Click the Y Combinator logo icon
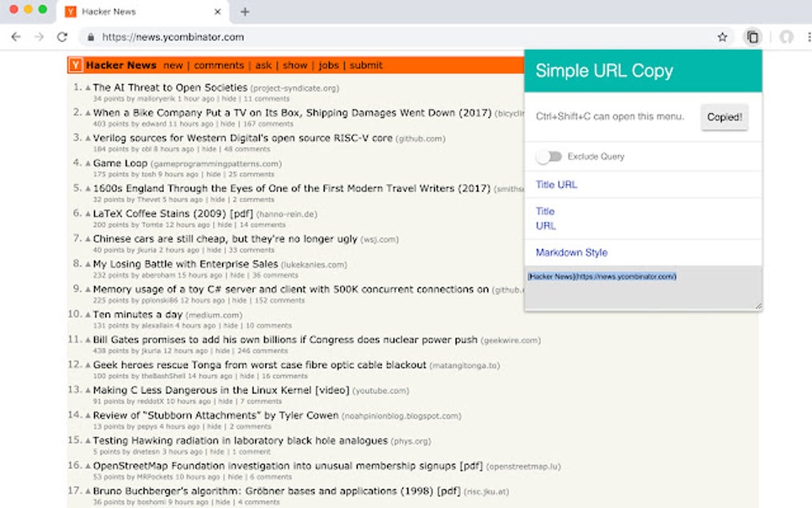 75,64
